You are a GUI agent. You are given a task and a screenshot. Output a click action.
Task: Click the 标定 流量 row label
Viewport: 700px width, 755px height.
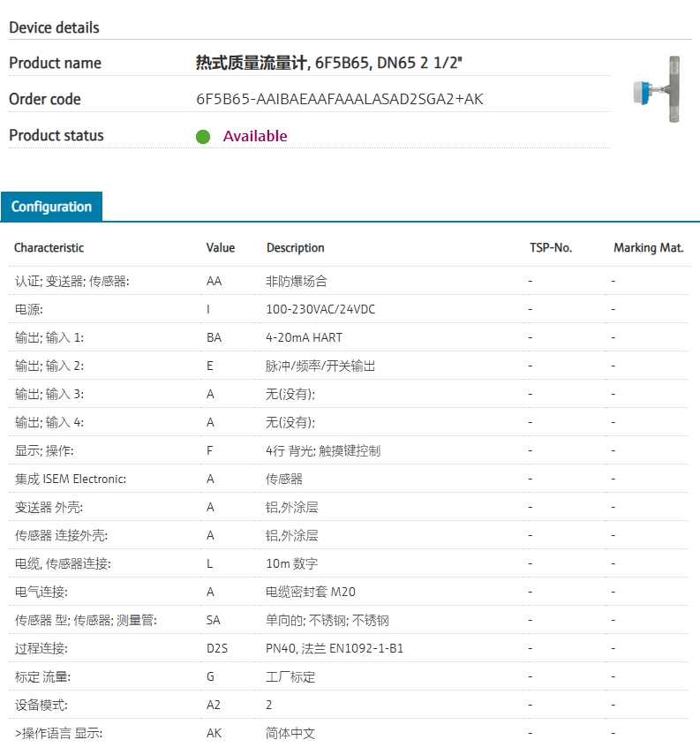coord(42,677)
